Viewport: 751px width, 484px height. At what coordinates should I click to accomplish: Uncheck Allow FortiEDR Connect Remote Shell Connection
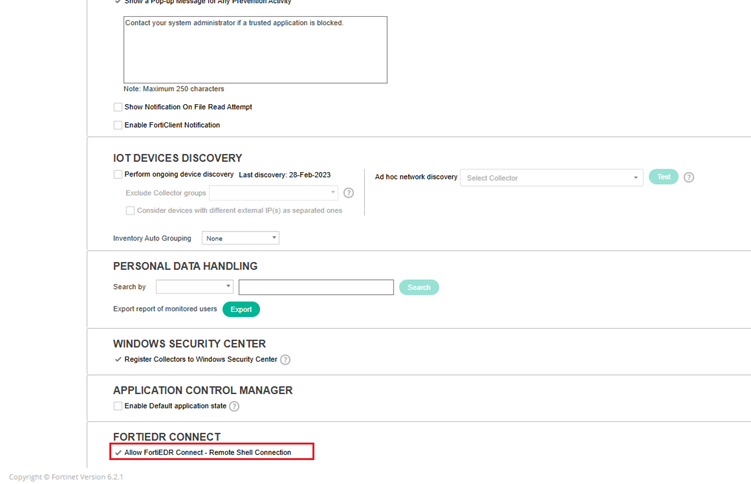tap(118, 452)
